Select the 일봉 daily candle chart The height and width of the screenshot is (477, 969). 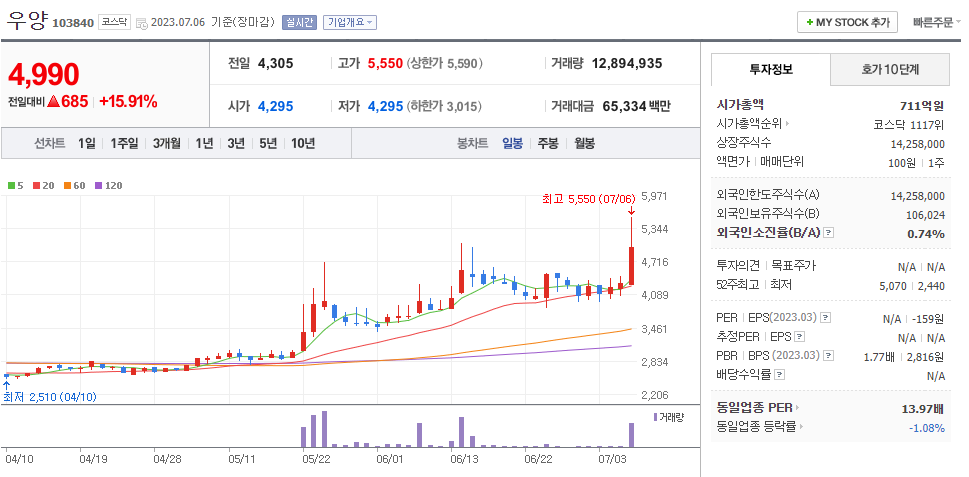(x=512, y=143)
